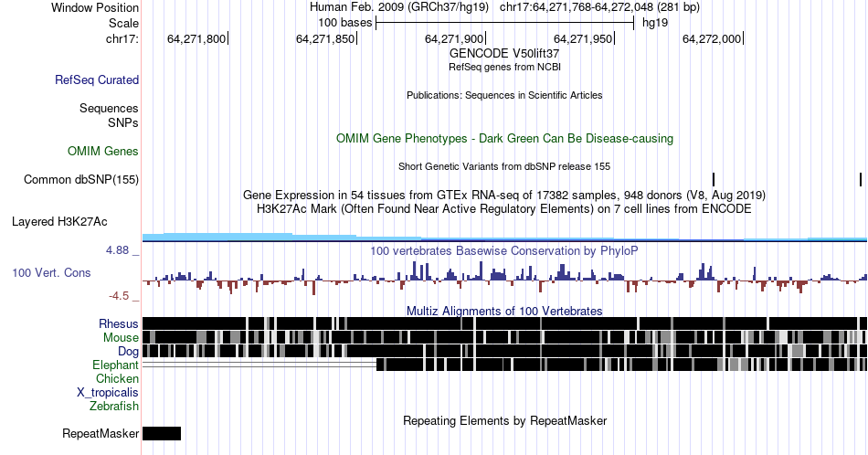Click the X_tropicalis species label

pos(108,393)
